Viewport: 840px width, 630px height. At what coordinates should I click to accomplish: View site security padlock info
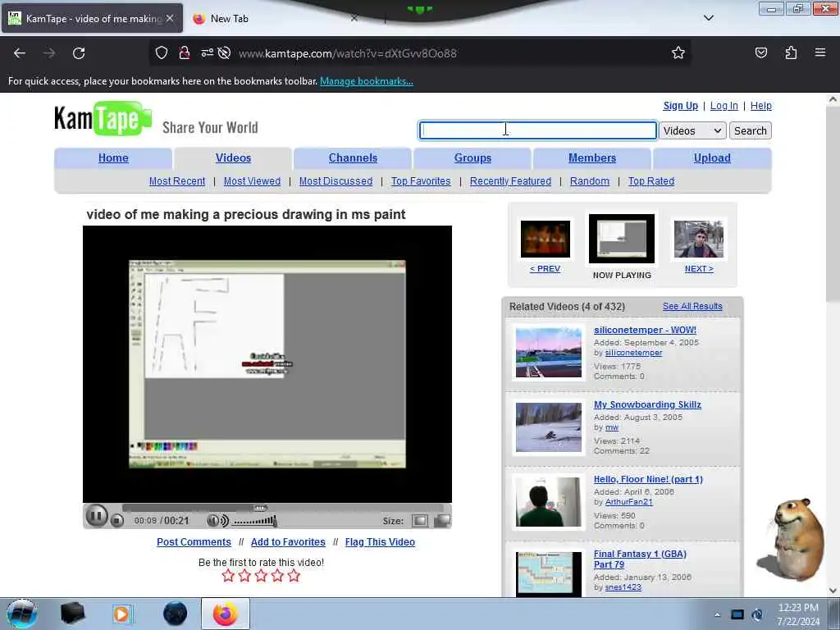185,53
